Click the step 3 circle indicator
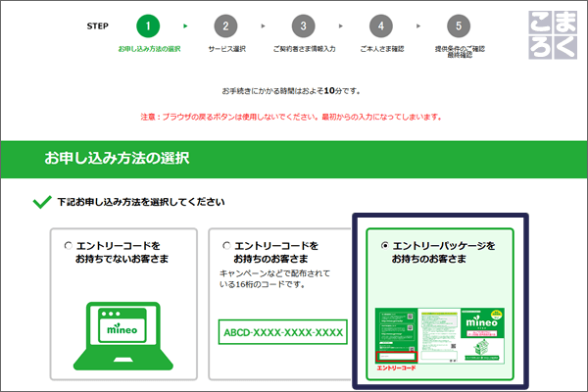The image size is (588, 392). coord(303,25)
